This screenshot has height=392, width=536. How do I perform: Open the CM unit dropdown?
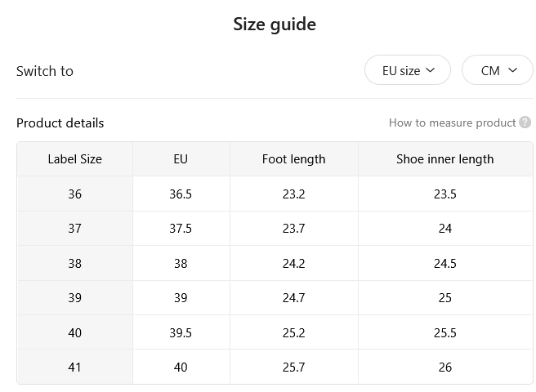point(498,70)
